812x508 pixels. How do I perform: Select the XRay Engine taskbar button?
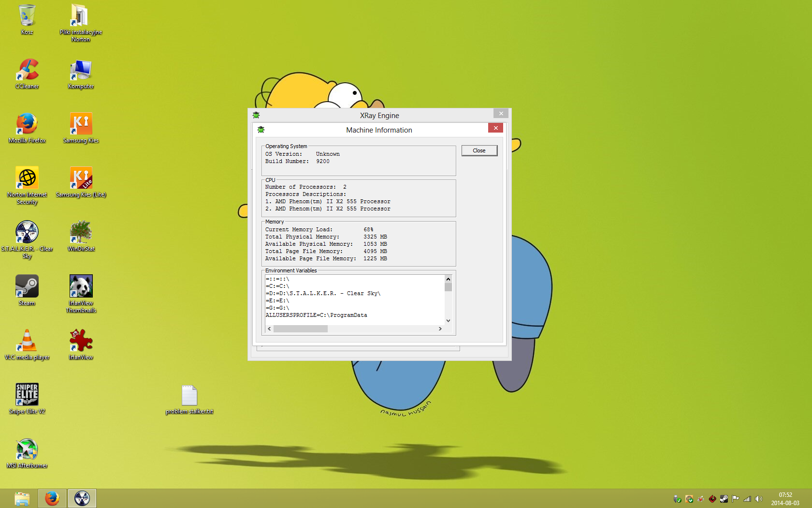[x=82, y=498]
